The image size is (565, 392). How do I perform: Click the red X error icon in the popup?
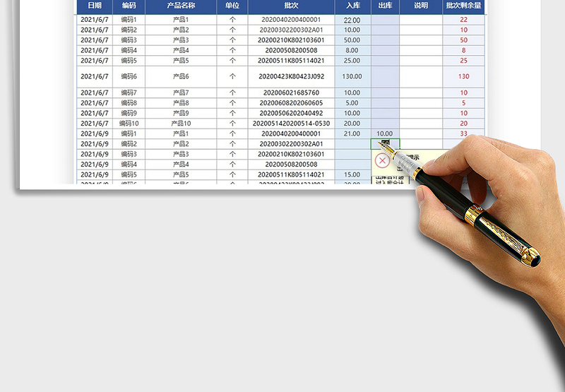pyautogui.click(x=381, y=161)
